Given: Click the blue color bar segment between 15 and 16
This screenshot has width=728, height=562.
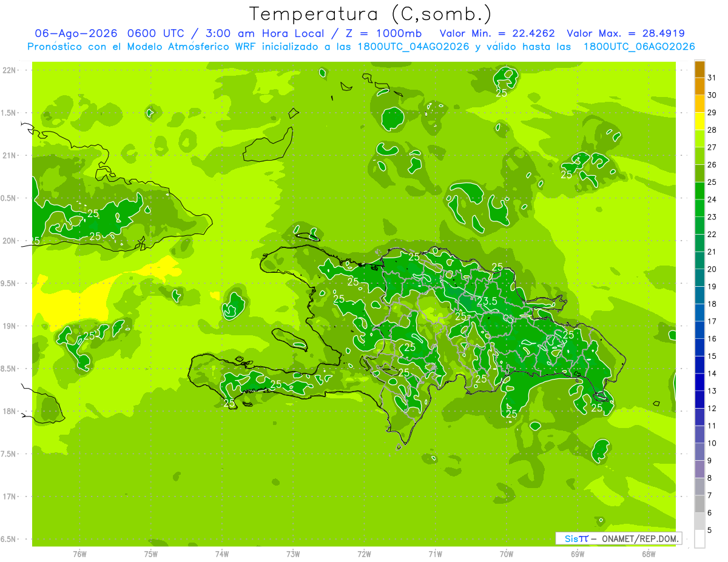Looking at the screenshot, I should coord(699,347).
